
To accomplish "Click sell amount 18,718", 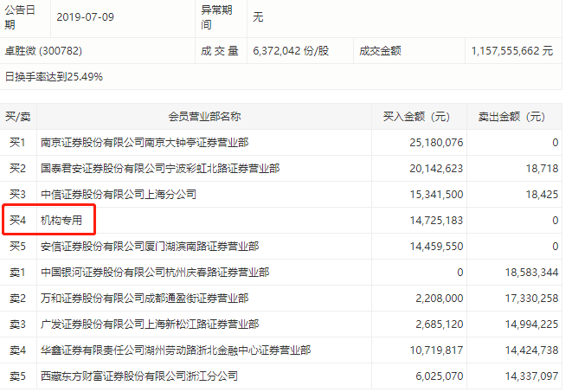I will point(542,169).
